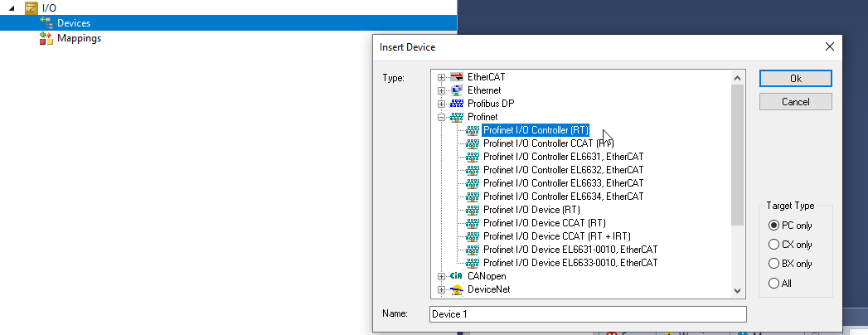The width and height of the screenshot is (868, 335).
Task: Click the DeviceNet icon in list
Action: coord(456,289)
